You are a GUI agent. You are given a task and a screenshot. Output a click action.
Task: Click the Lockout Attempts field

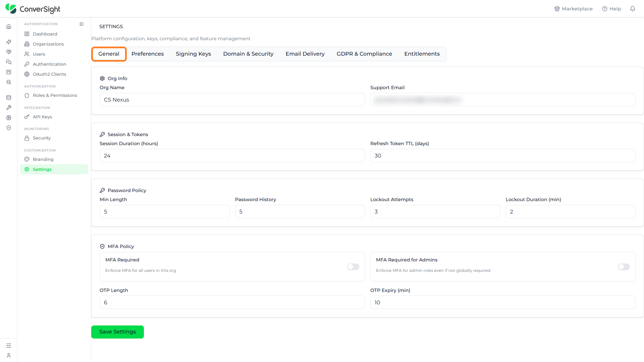pos(435,212)
